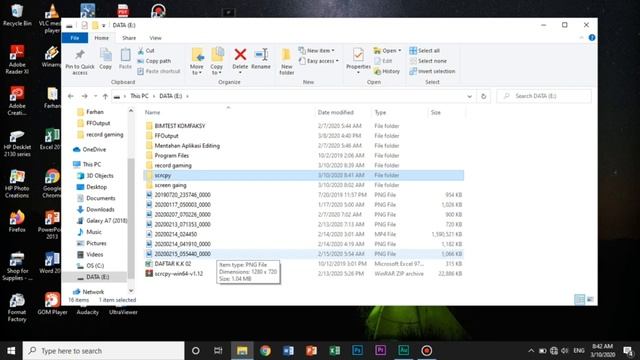Select OS (C:) in navigation pane
The image size is (640, 360).
tap(90, 266)
